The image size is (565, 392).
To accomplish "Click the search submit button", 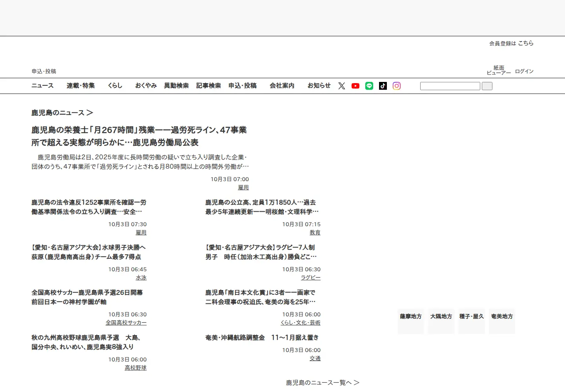I will click(487, 86).
